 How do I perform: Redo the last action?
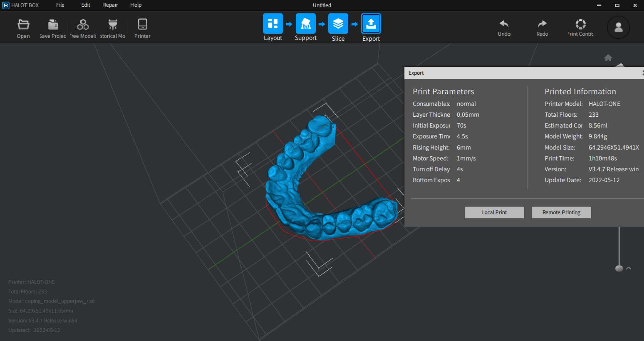pyautogui.click(x=542, y=27)
